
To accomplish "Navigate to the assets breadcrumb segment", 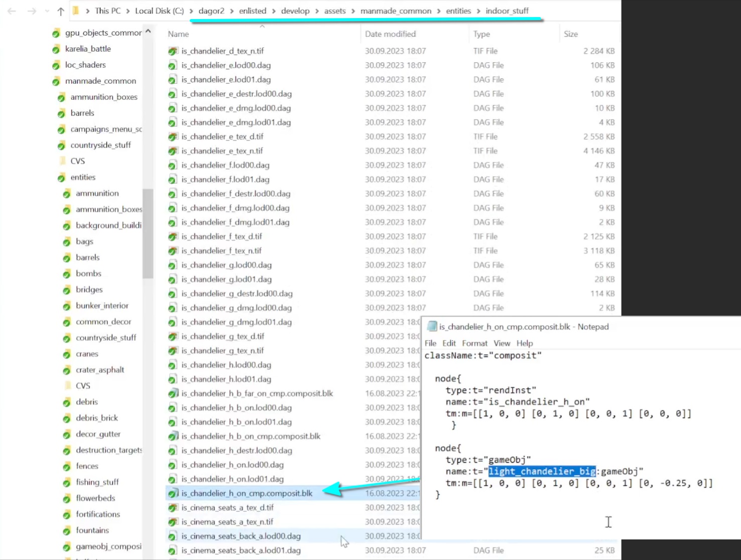I will (x=335, y=11).
